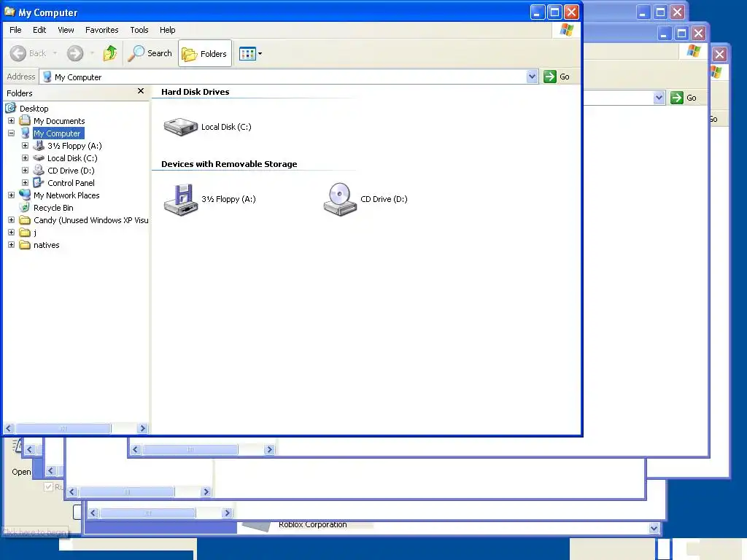
Task: Select Desktop in folder tree
Action: [x=34, y=109]
